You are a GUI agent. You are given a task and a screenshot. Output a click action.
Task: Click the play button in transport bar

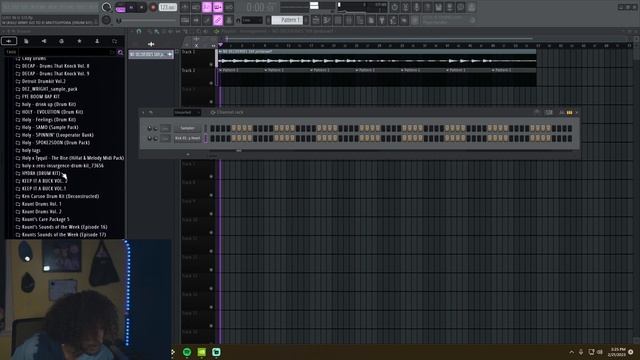(131, 7)
